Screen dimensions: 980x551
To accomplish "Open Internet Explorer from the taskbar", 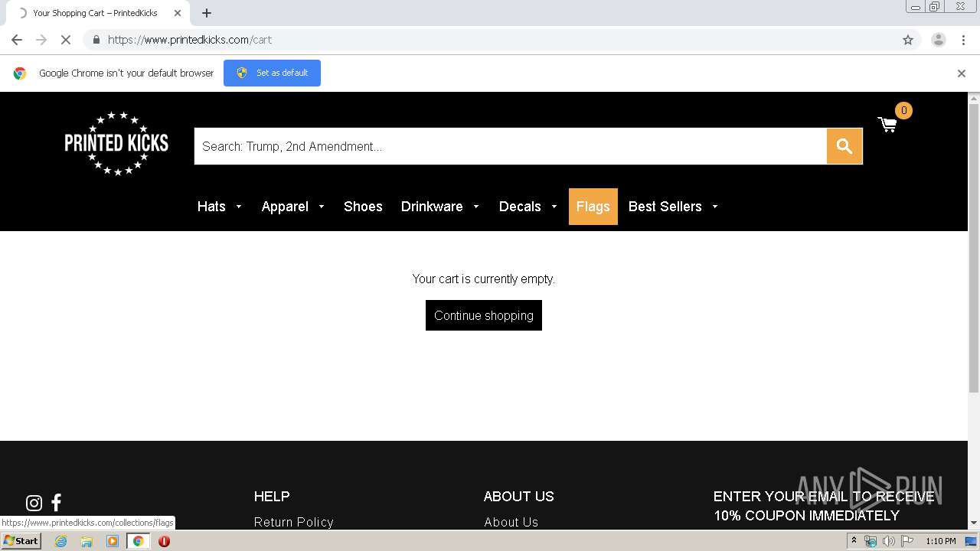I will click(x=60, y=541).
